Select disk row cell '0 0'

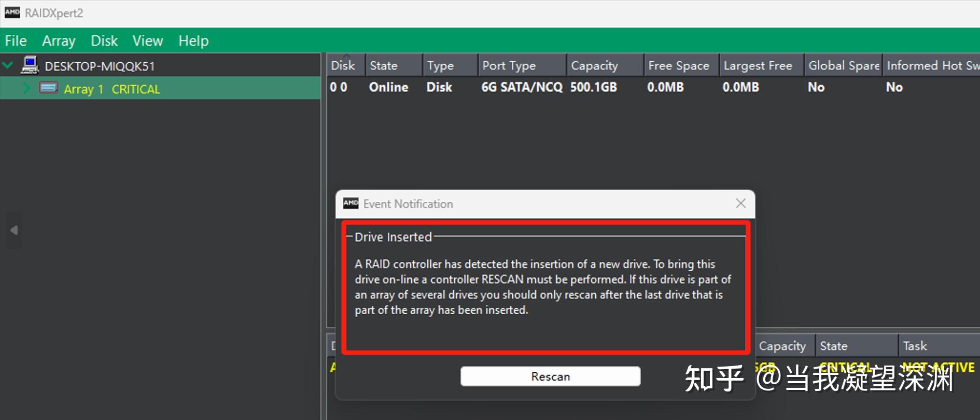pyautogui.click(x=339, y=87)
